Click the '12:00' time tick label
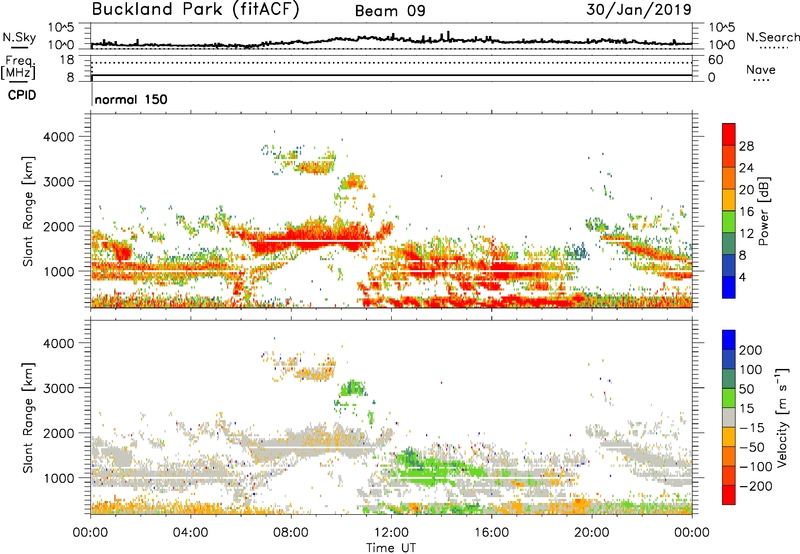800x554 pixels. coord(391,533)
